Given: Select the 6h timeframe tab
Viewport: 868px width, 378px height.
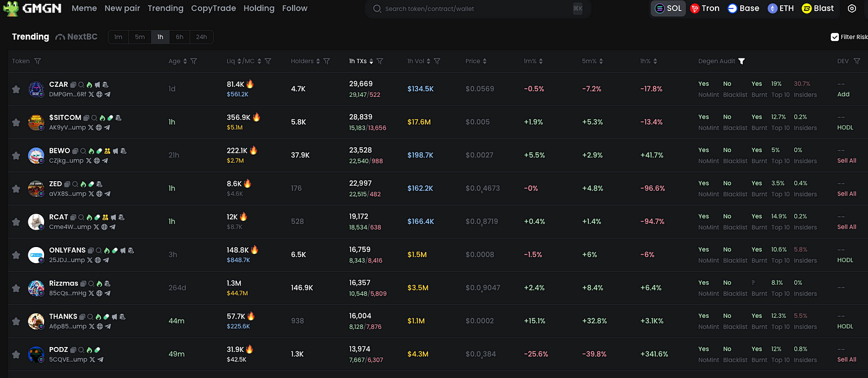Looking at the screenshot, I should pos(179,37).
